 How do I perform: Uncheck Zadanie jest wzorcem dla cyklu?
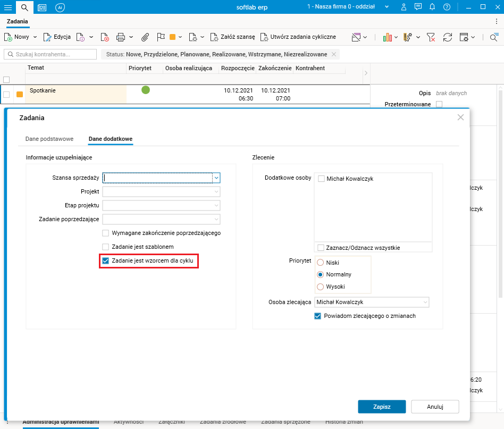coord(105,260)
